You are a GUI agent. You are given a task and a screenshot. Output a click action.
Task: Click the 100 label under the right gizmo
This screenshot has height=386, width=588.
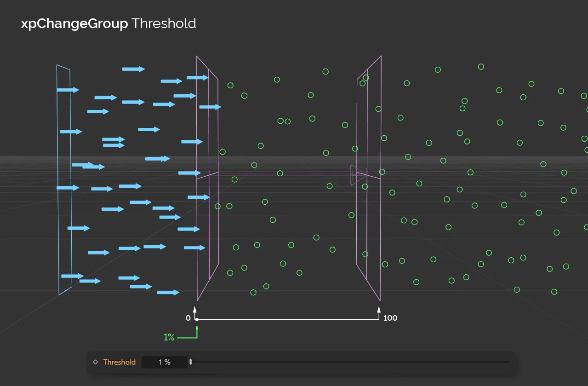tap(390, 317)
